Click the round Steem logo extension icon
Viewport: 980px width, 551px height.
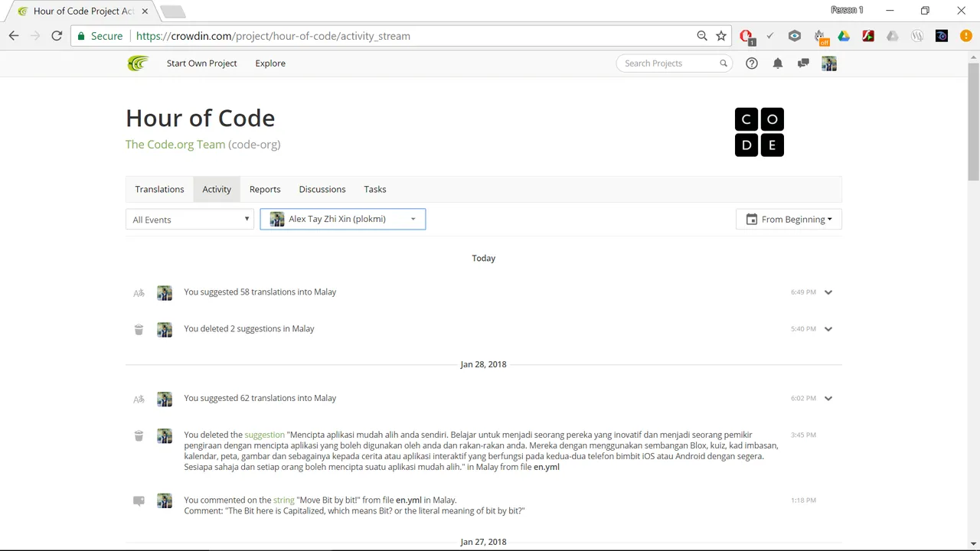(x=917, y=36)
